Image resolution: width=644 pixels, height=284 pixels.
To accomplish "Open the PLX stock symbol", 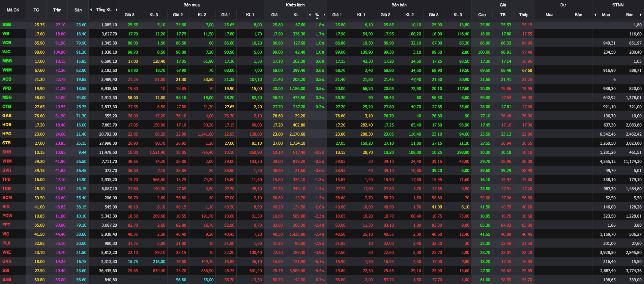I will 6,243.
